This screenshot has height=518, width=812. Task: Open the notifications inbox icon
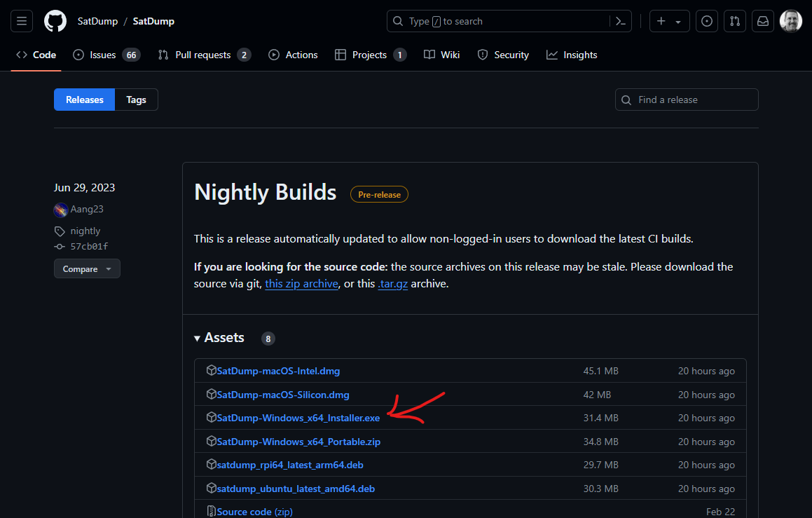tap(762, 22)
